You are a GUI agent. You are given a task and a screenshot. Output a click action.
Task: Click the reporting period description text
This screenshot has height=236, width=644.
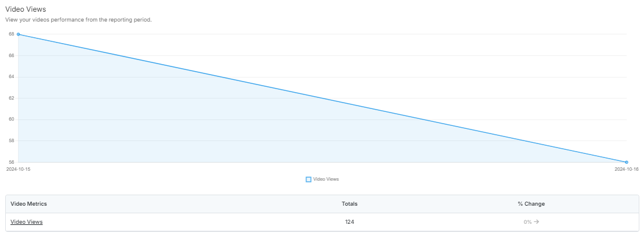coord(79,20)
